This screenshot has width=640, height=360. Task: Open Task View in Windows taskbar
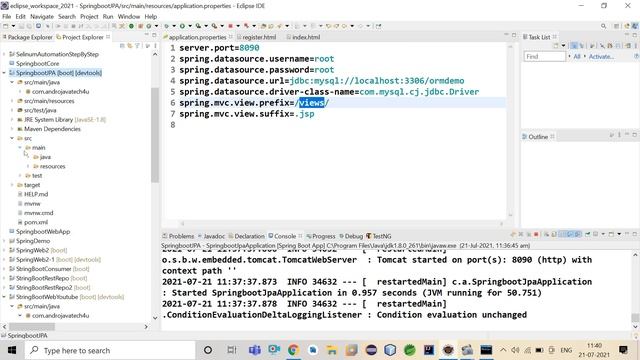point(232,350)
